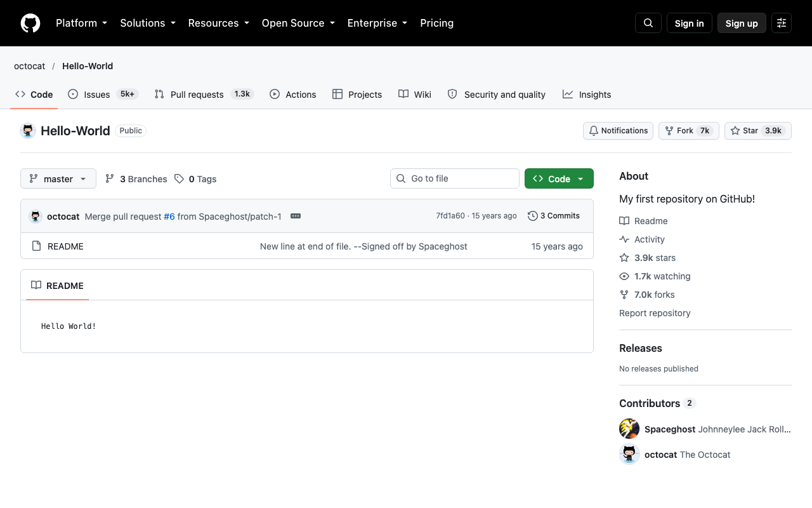Open pull request #6 link
812x508 pixels.
[x=169, y=217]
